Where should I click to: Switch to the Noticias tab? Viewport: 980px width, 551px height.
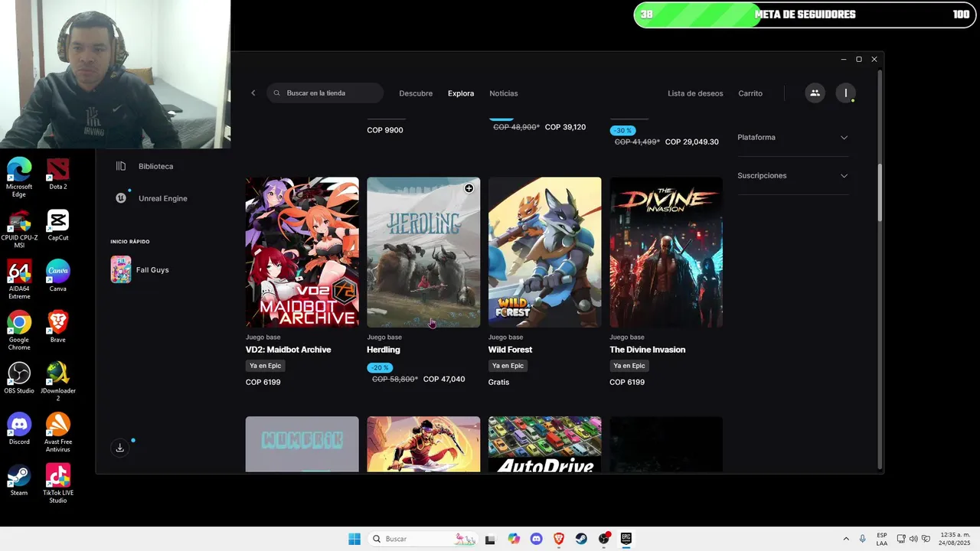(504, 93)
